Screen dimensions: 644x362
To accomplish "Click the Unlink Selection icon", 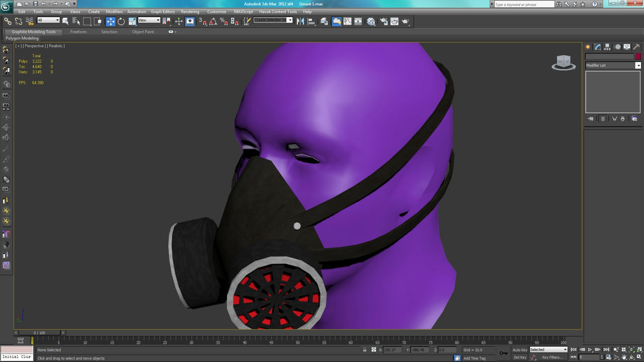I will [19, 21].
